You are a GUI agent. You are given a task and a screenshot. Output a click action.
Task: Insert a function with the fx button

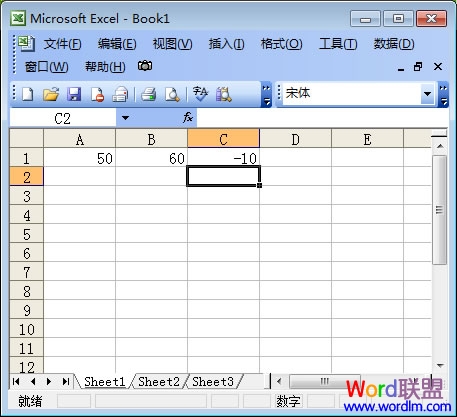(x=188, y=118)
